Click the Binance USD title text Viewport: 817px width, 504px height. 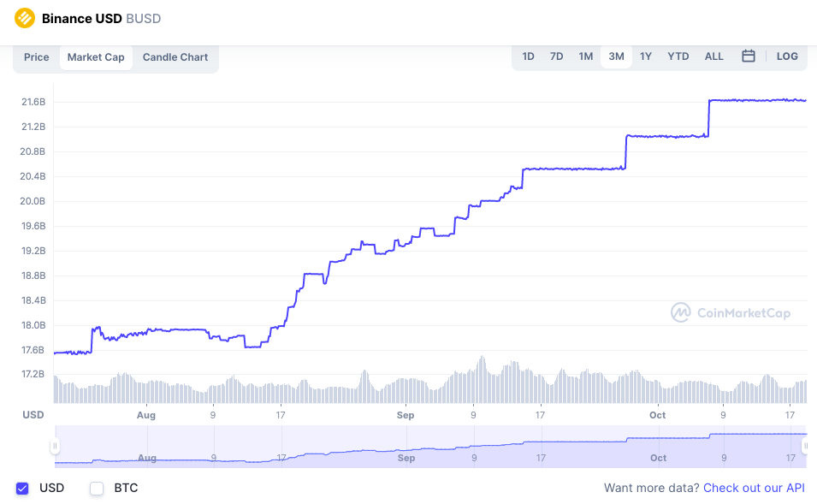click(82, 19)
